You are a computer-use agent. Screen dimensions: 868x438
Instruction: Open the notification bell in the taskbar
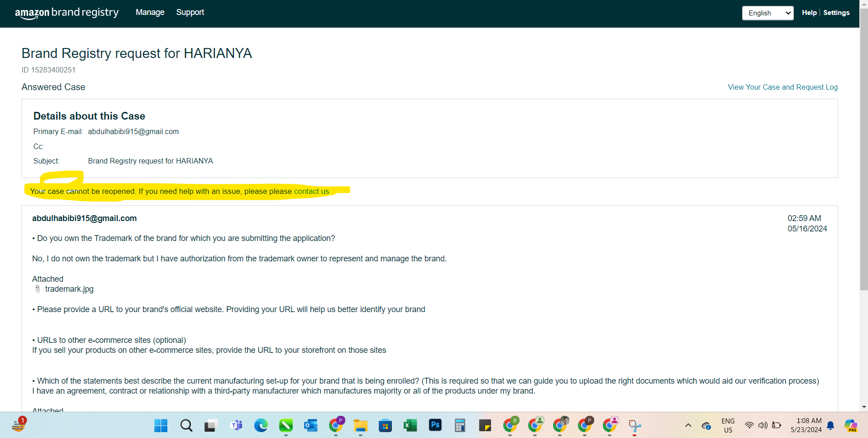[830, 425]
